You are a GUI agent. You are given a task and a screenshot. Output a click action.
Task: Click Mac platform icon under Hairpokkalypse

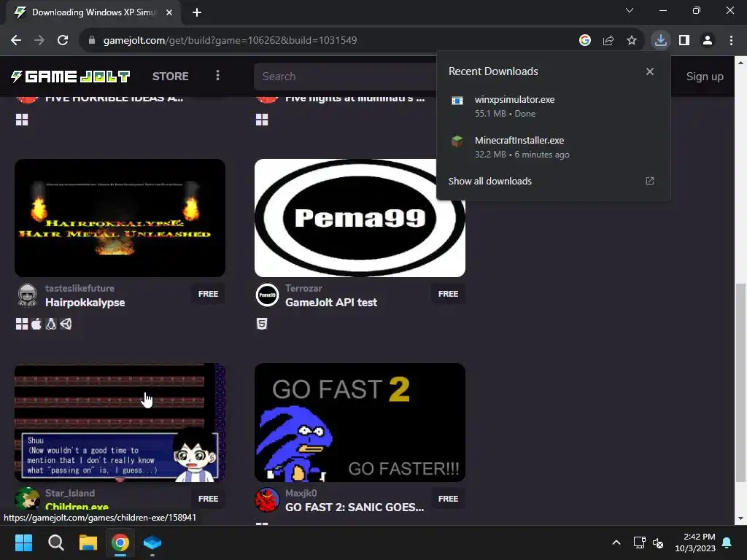(36, 324)
